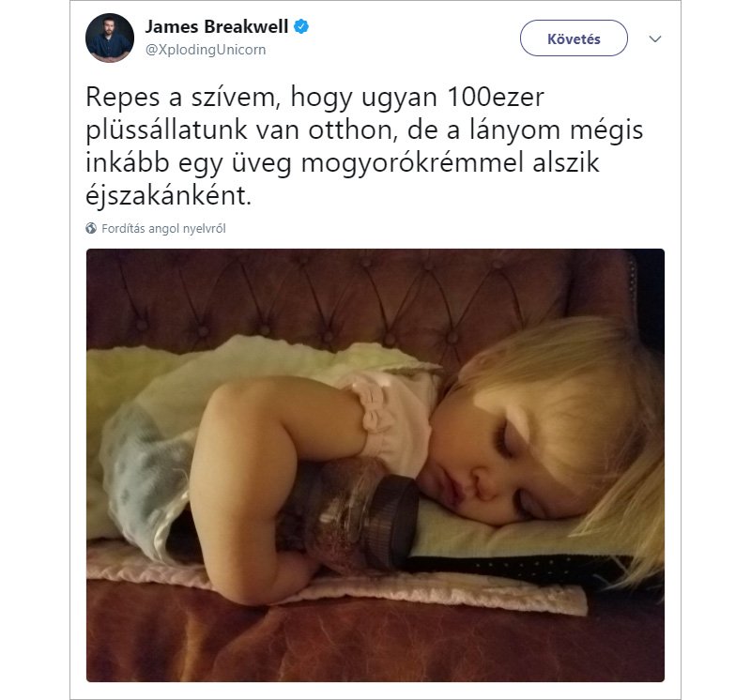Click 'Fordítás angol nyelvről' translation link
This screenshot has height=700, width=751.
click(163, 229)
